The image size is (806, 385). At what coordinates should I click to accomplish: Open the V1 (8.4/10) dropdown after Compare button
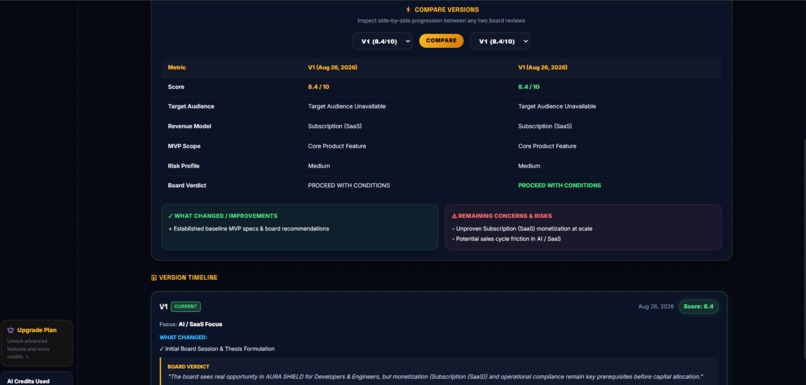500,41
